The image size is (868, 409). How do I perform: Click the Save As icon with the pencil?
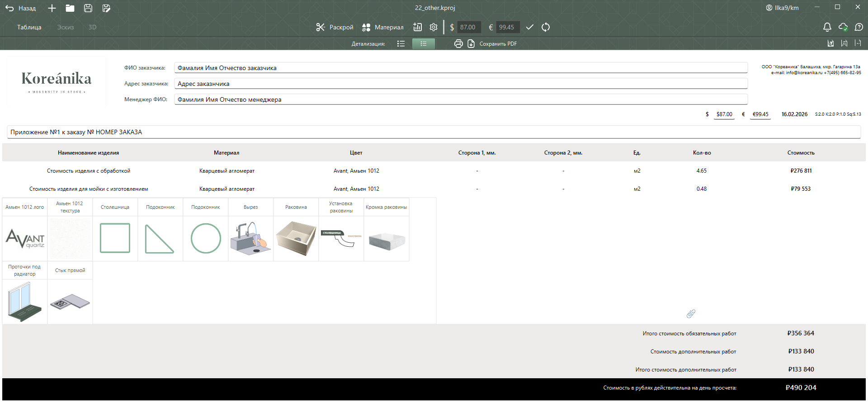(x=106, y=8)
